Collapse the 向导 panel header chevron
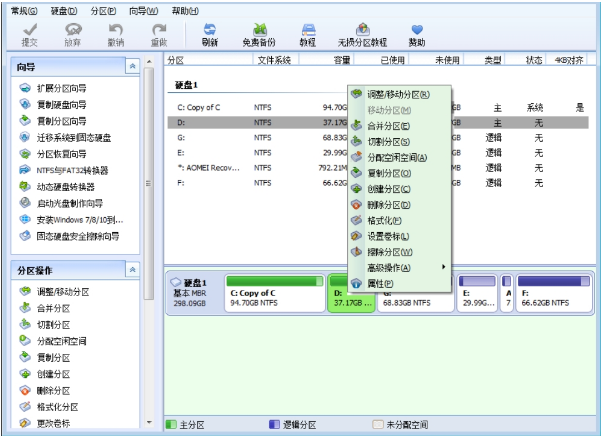603x436 pixels. click(x=132, y=67)
